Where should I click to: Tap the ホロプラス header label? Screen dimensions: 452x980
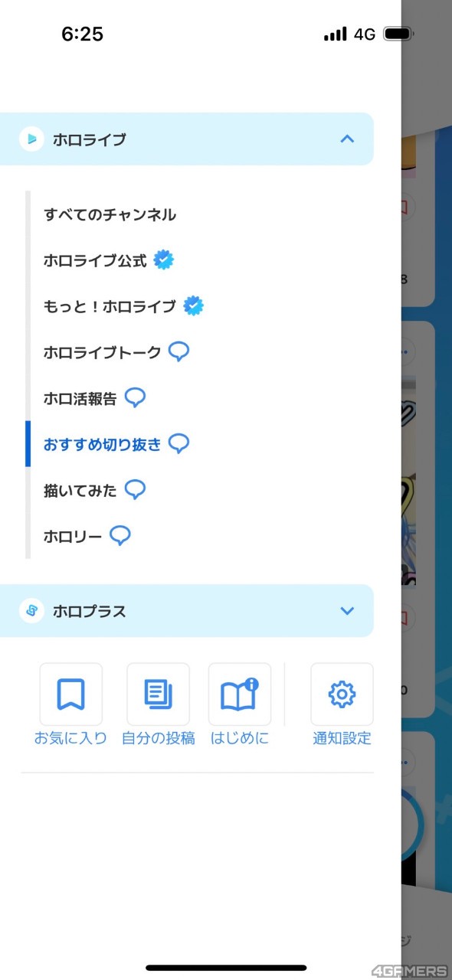pos(90,611)
